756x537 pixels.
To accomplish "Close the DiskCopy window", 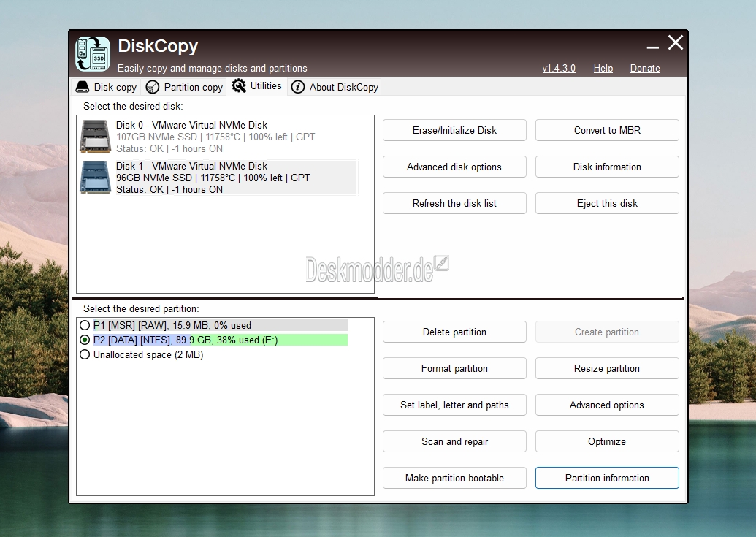I will click(x=676, y=42).
